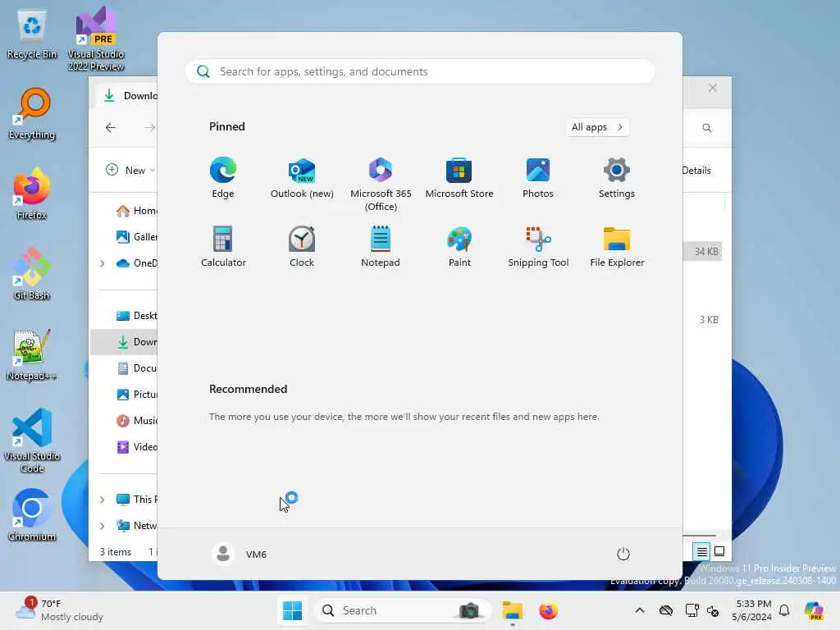This screenshot has height=630, width=840.
Task: Open VM6 user account menu
Action: pos(239,554)
